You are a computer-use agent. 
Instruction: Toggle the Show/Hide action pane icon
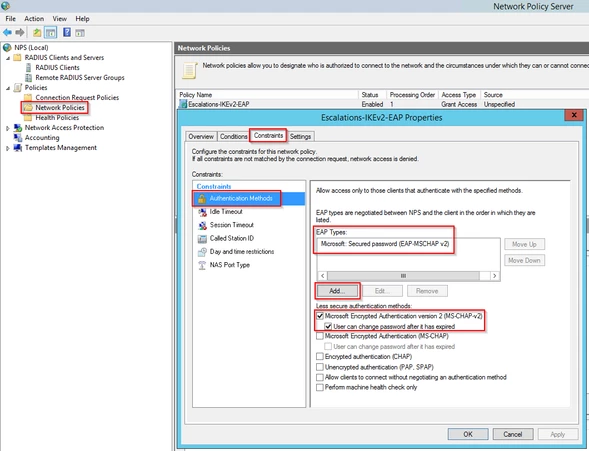coord(80,33)
